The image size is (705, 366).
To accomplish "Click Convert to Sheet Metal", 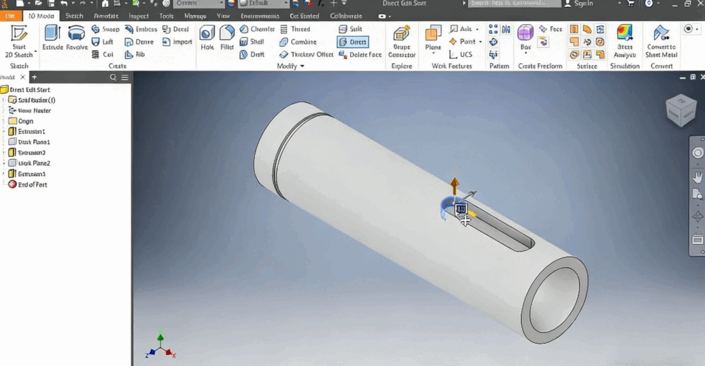I will click(x=661, y=42).
